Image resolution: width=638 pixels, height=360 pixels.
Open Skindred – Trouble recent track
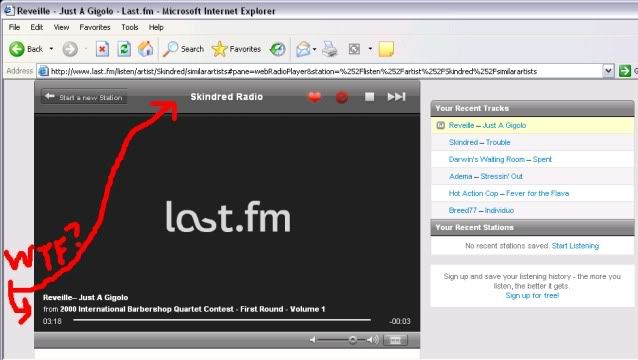479,142
